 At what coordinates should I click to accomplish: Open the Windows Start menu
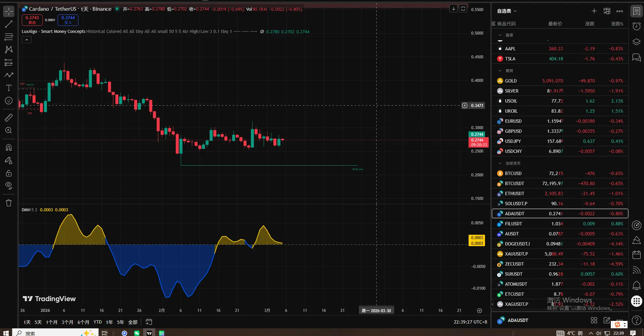pyautogui.click(x=6, y=333)
